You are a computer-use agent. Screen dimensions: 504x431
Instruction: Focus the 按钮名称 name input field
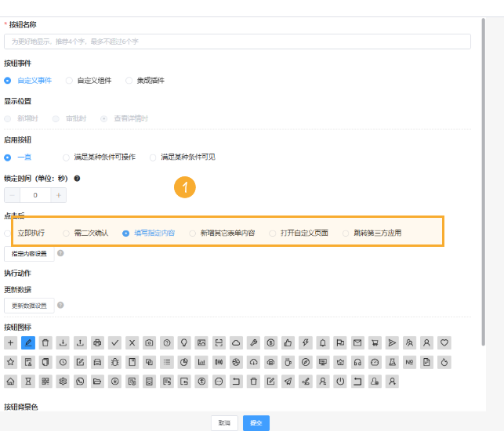tap(237, 42)
